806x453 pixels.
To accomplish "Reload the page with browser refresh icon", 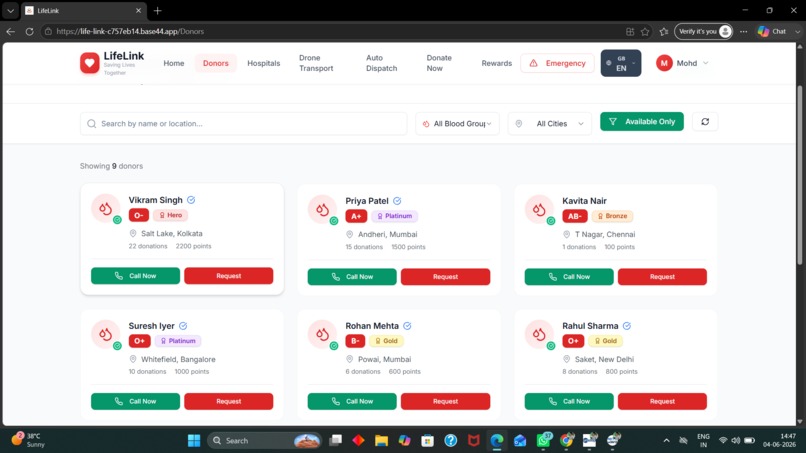I will (29, 31).
